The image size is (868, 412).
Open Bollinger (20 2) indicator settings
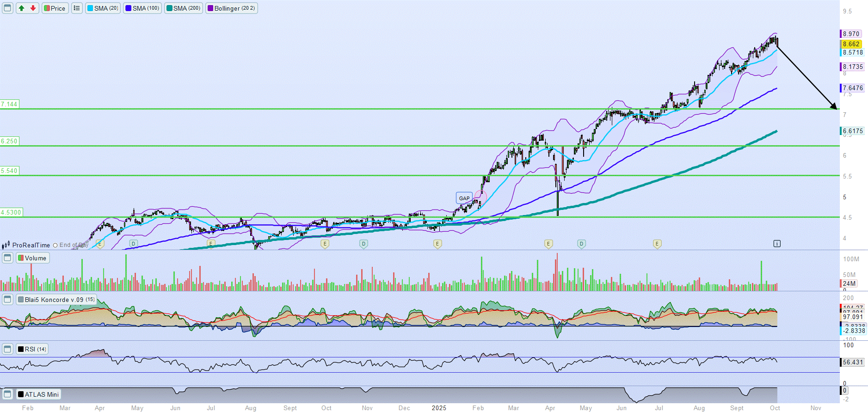click(x=231, y=8)
